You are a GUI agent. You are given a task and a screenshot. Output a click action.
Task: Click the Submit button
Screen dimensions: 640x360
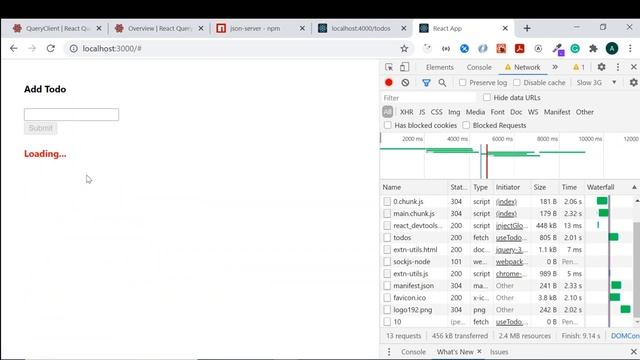tap(40, 128)
